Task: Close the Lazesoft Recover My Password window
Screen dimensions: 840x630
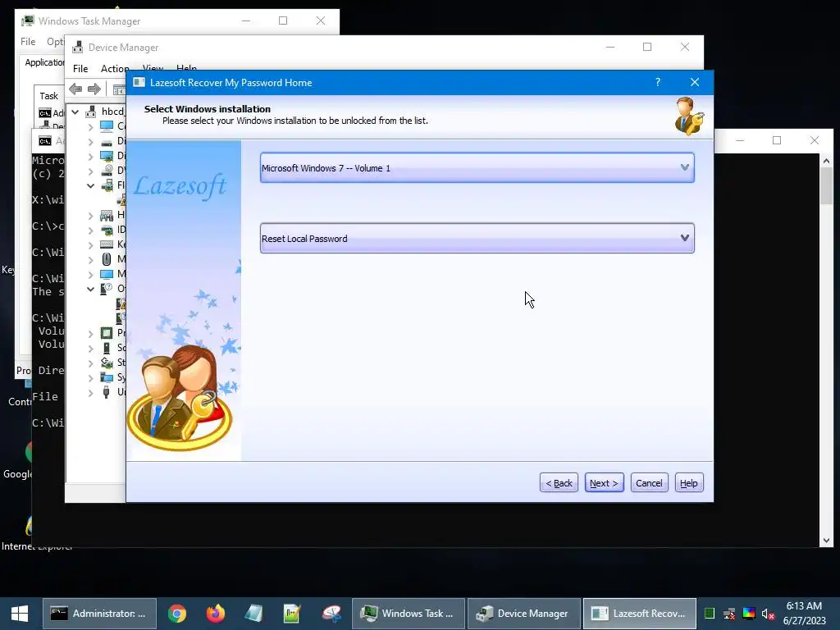Action: coord(695,82)
